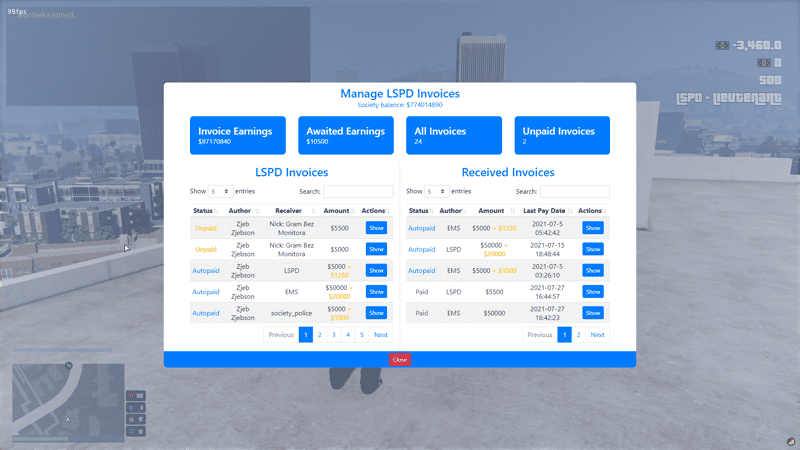Go to Next page of LSPD Invoices
The image size is (800, 450).
(381, 335)
